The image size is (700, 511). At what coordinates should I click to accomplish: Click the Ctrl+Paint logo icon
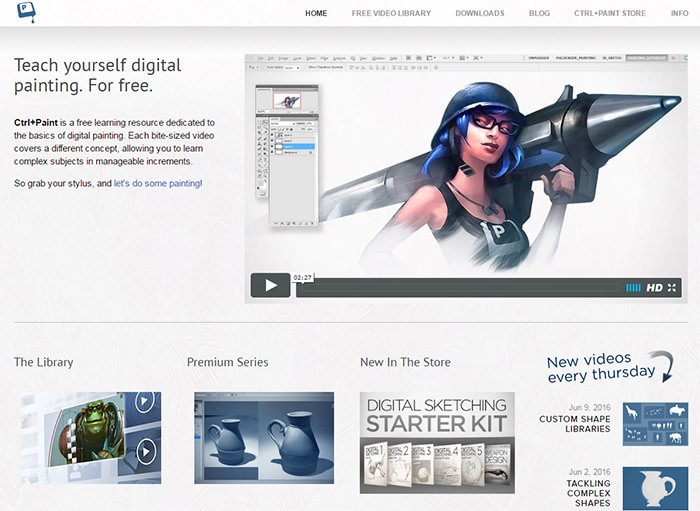(x=26, y=11)
